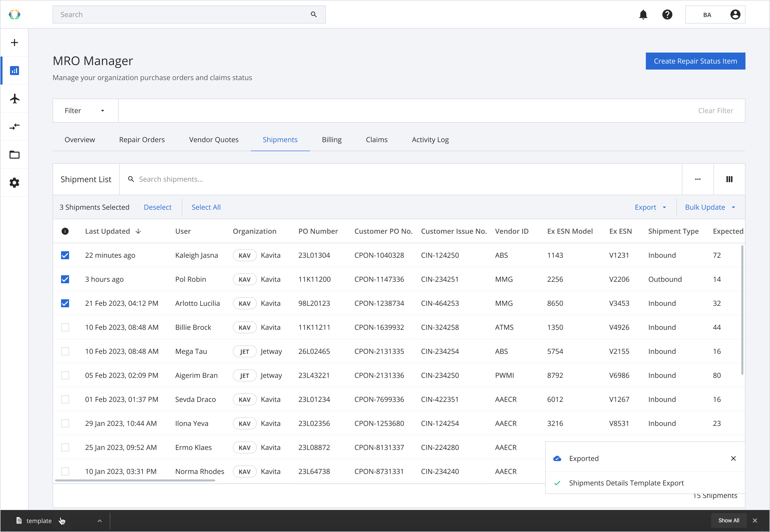Image resolution: width=770 pixels, height=532 pixels.
Task: Click the template file icon in the downloads bar
Action: (x=19, y=521)
